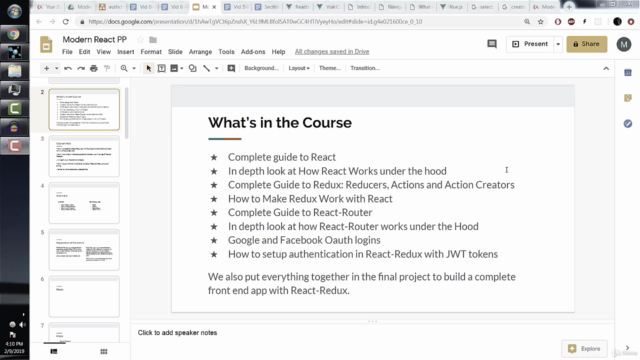Click the Insert image icon
The height and width of the screenshot is (360, 640).
click(x=174, y=68)
